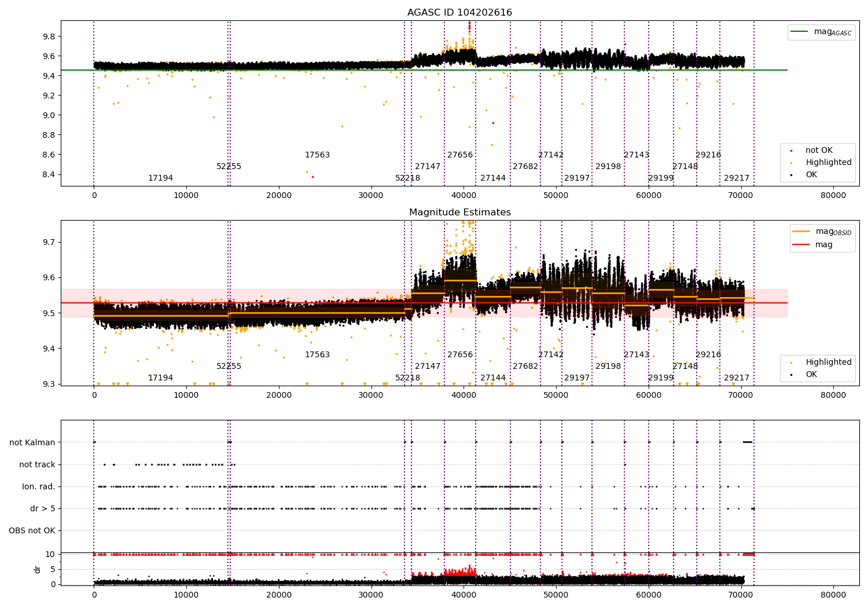This screenshot has width=868, height=608.
Task: Click OBSID label 27656 in the top plot
Action: click(x=460, y=155)
